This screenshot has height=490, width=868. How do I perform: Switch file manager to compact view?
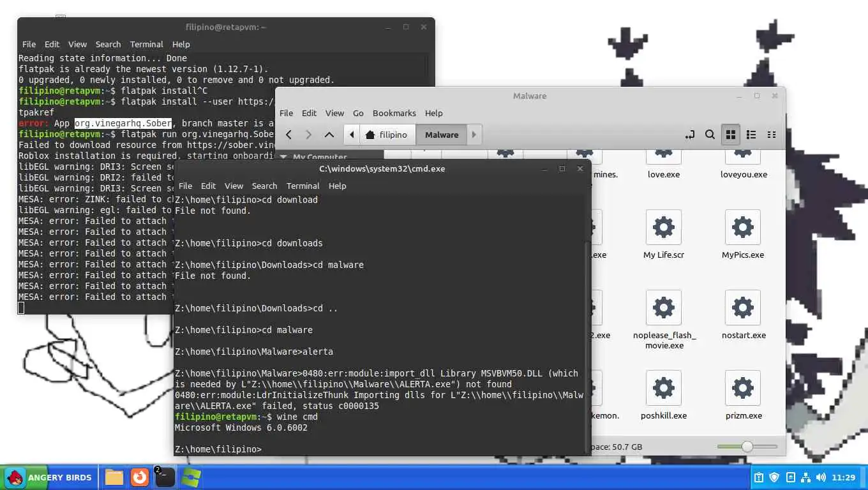(772, 135)
